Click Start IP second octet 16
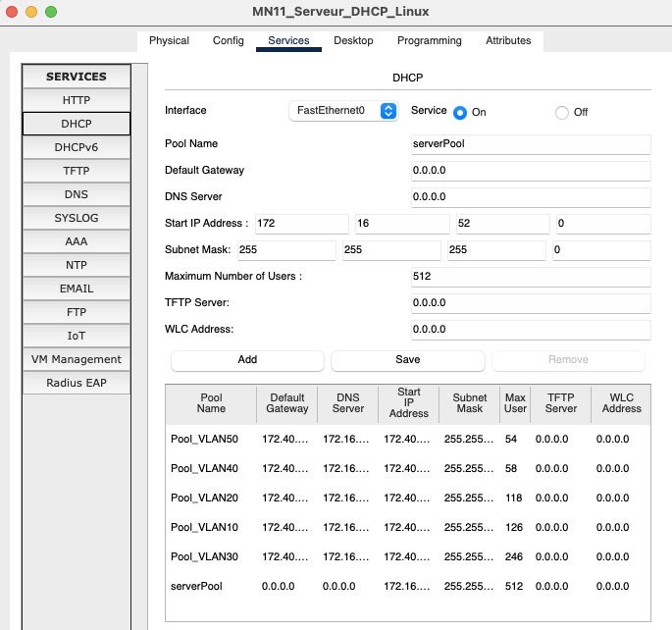 402,224
